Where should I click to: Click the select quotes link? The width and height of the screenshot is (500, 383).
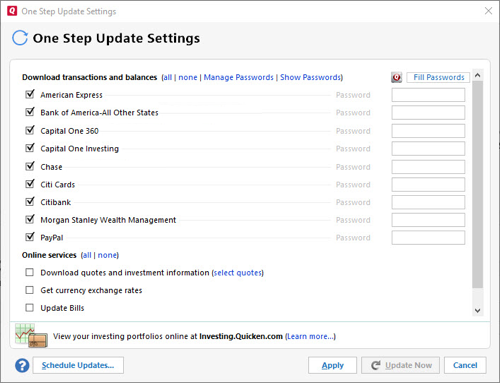237,273
